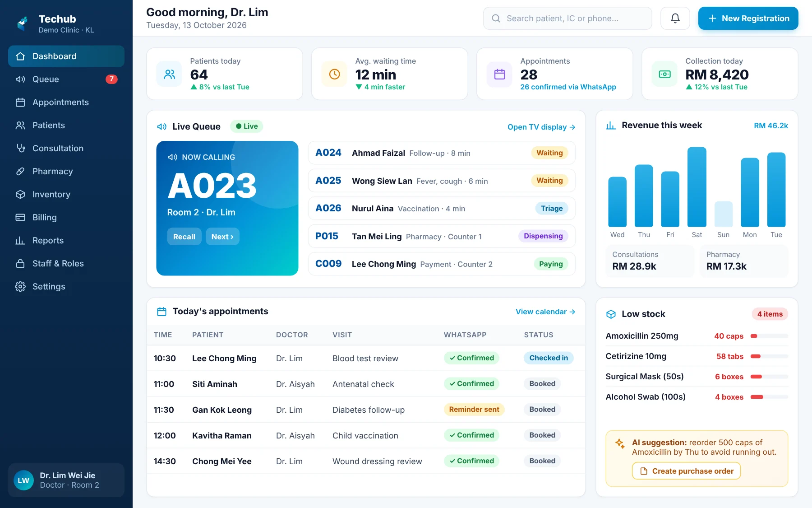812x508 pixels.
Task: Click the Low stock box icon
Action: pyautogui.click(x=611, y=314)
